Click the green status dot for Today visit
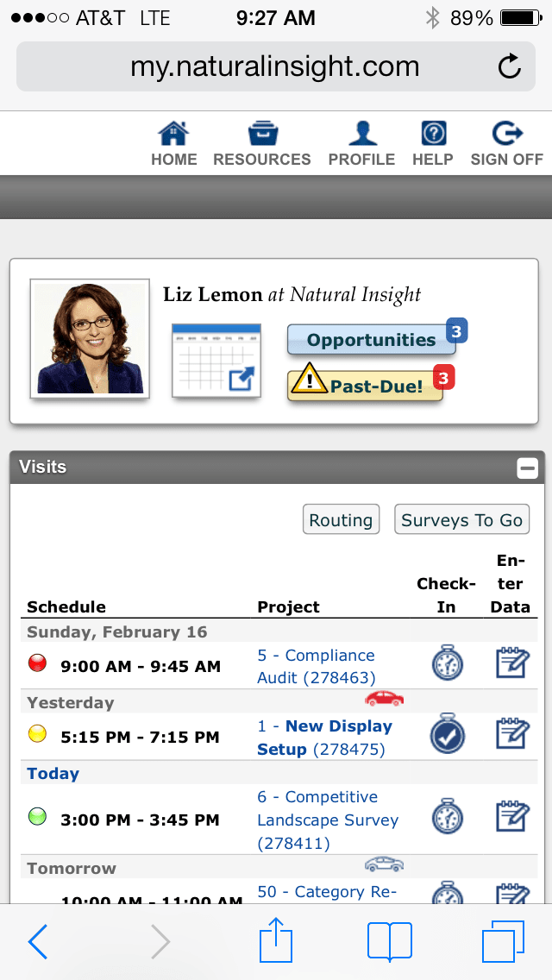Viewport: 552px width, 980px height. point(37,817)
